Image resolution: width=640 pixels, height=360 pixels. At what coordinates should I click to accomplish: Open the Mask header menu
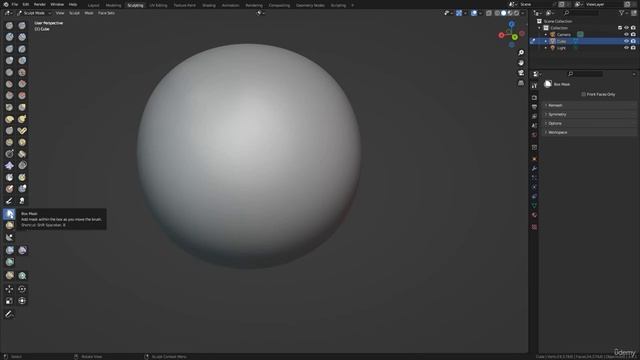click(x=89, y=13)
